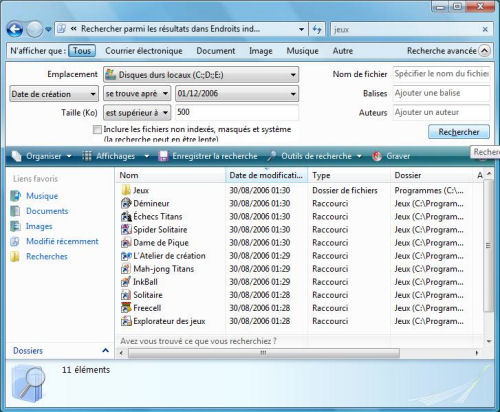Click the '11 éléments' details pane text

[86, 370]
